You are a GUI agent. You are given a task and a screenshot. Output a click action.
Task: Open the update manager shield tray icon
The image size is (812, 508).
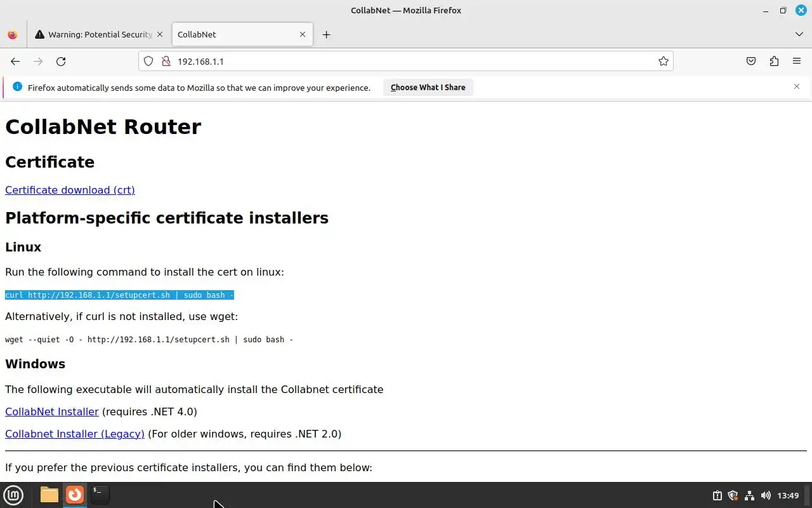(x=733, y=495)
